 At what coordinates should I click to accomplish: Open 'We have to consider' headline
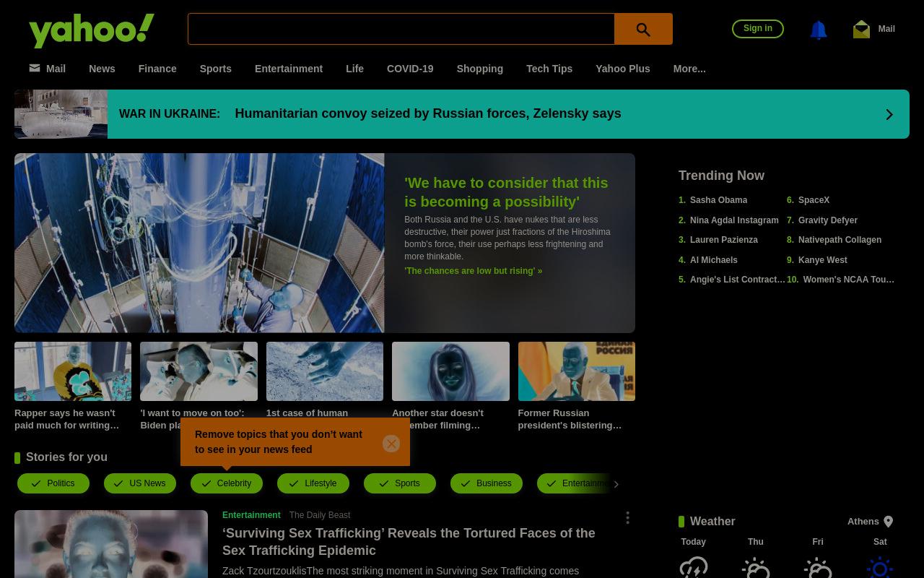click(x=506, y=192)
